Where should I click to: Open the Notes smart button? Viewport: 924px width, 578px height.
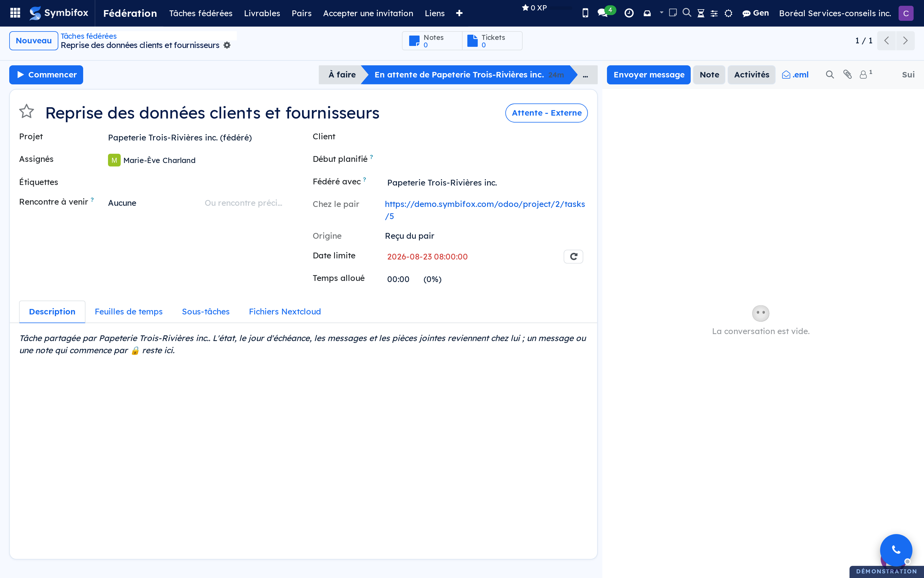432,40
